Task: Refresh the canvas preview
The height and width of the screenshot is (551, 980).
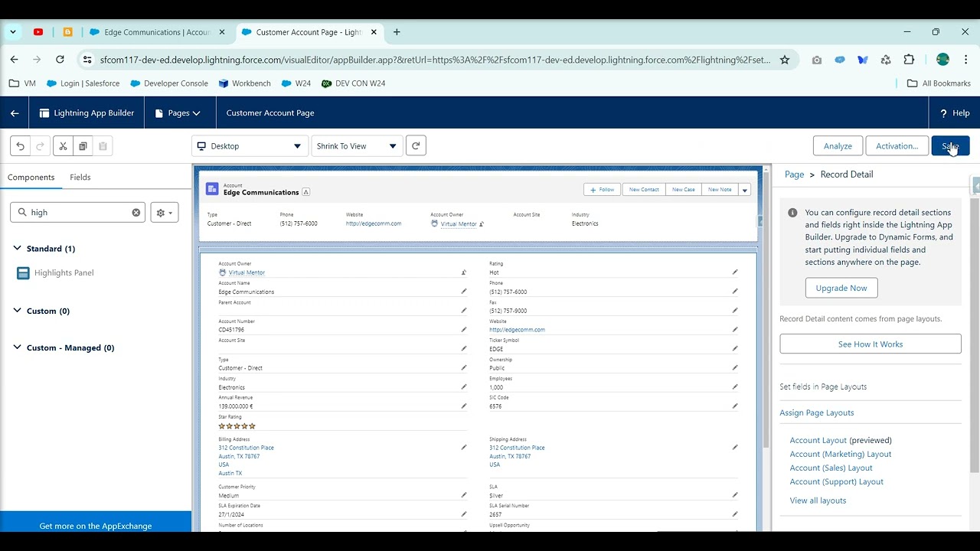Action: pyautogui.click(x=416, y=145)
